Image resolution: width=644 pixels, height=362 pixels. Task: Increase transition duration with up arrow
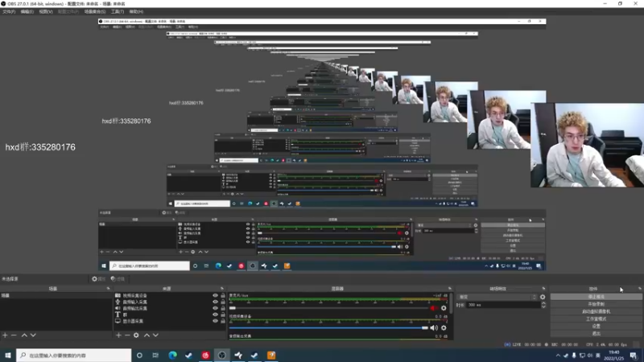(x=543, y=303)
